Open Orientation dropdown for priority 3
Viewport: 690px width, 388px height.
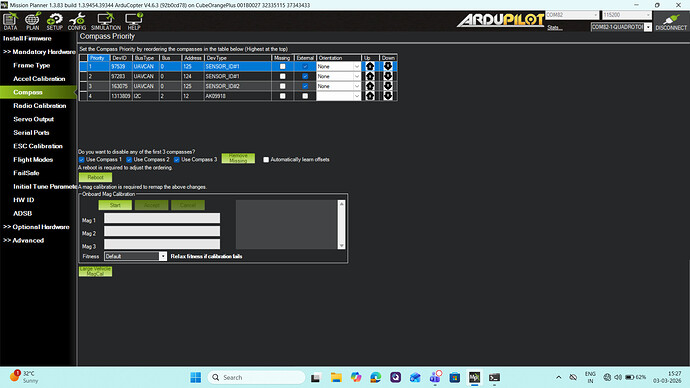pos(356,86)
